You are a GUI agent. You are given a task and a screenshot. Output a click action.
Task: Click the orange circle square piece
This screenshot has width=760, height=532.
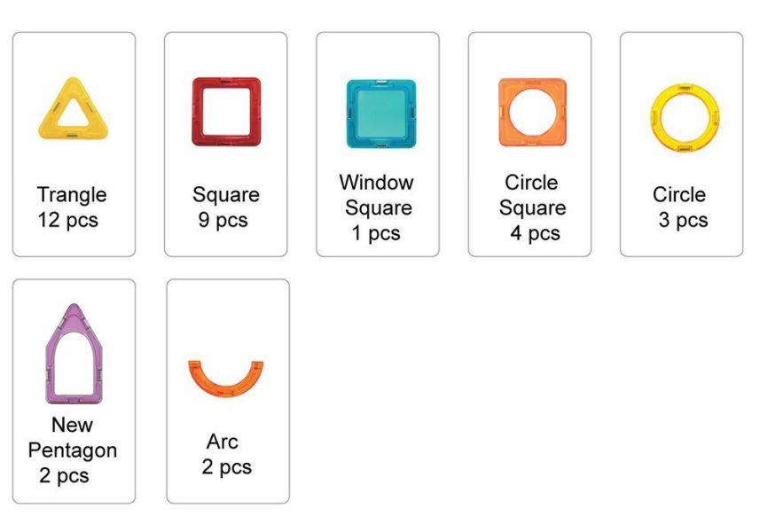pos(533,113)
